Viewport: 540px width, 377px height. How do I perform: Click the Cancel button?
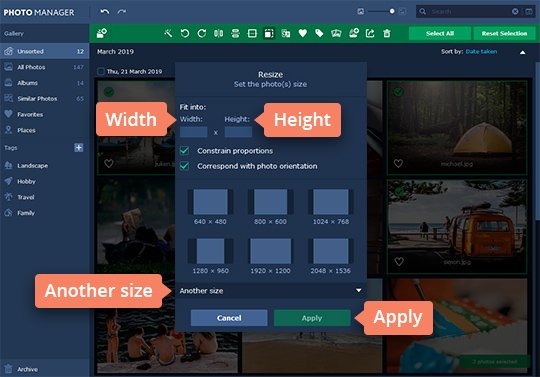[229, 318]
